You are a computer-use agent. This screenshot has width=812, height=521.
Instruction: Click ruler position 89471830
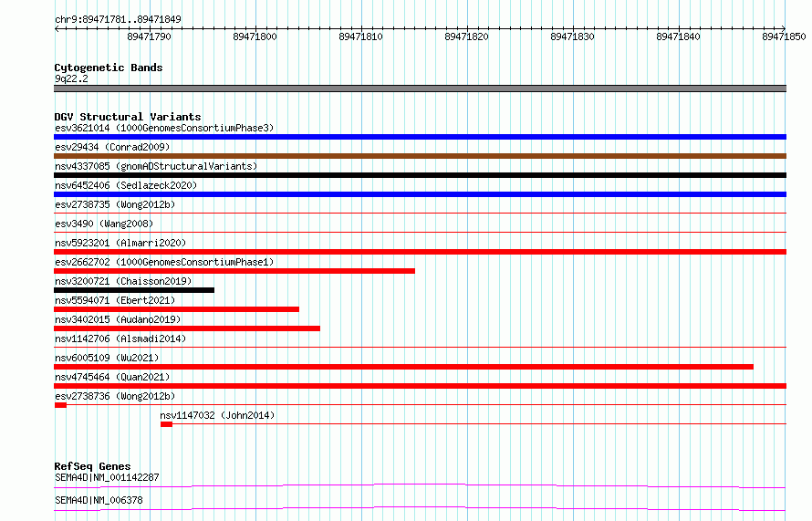572,36
